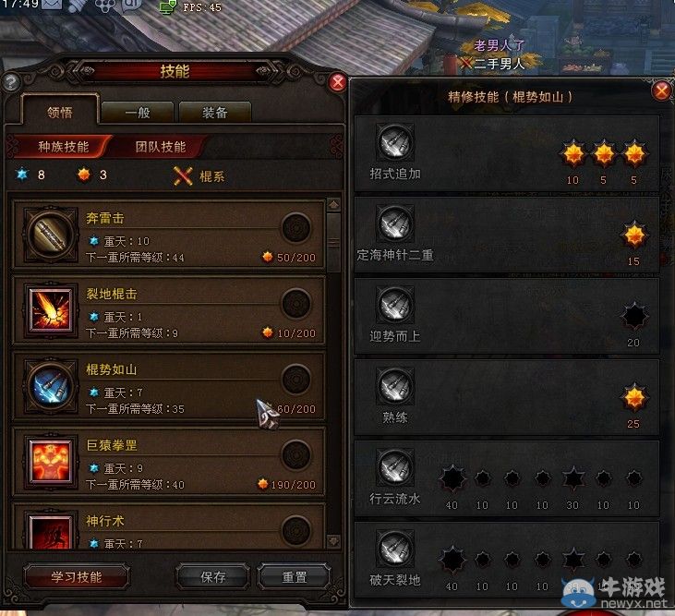Click the 定海神针二重 refinement icon
Image resolution: width=675 pixels, height=616 pixels.
pyautogui.click(x=395, y=223)
